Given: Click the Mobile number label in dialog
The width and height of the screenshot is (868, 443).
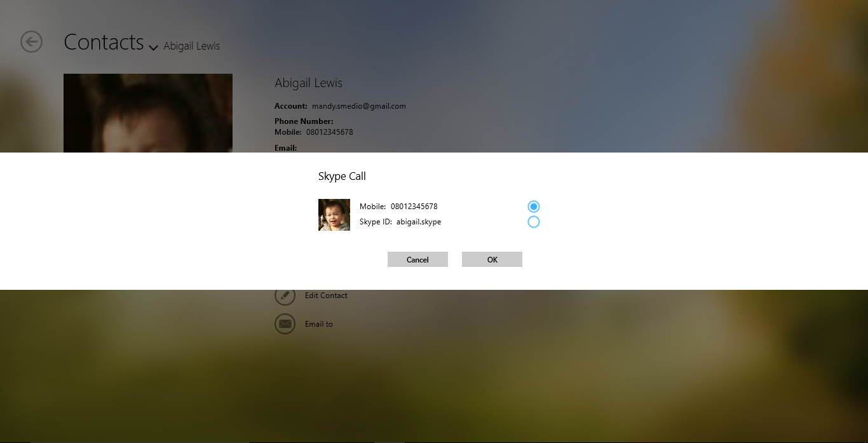Looking at the screenshot, I should 398,207.
